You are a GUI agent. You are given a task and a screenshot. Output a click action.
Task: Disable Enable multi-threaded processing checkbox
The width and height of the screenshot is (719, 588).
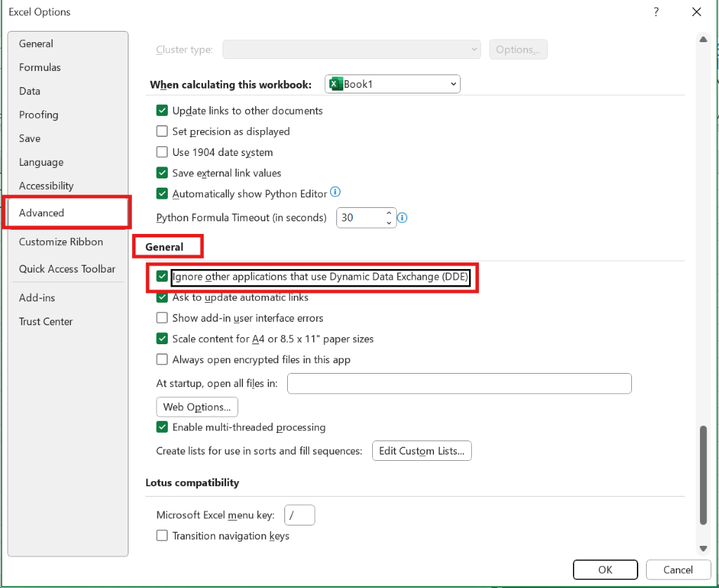(x=162, y=427)
